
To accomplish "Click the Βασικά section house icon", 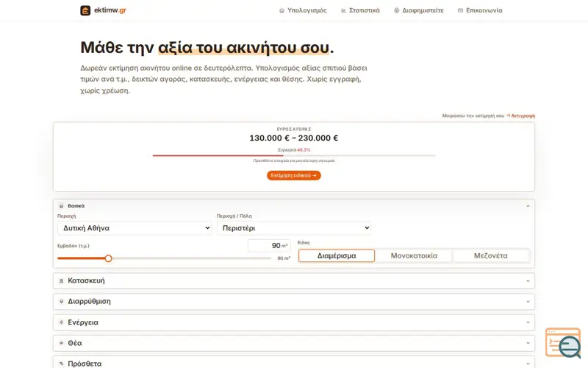I will [62, 206].
